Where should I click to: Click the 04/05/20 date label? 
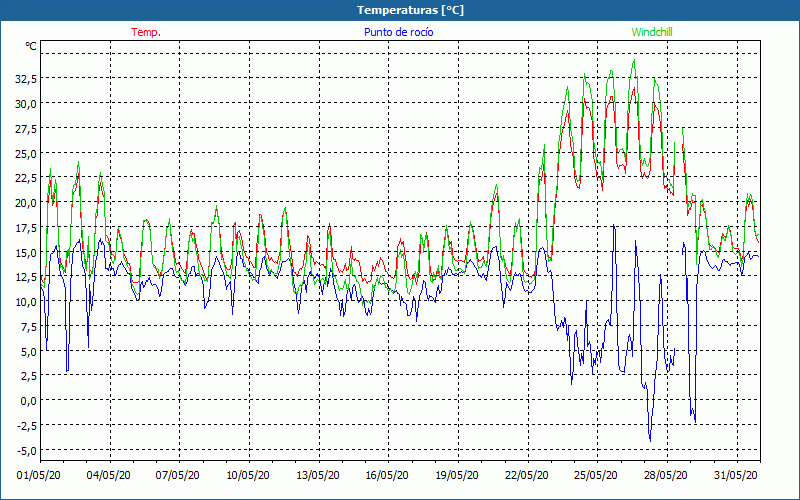coord(109,475)
